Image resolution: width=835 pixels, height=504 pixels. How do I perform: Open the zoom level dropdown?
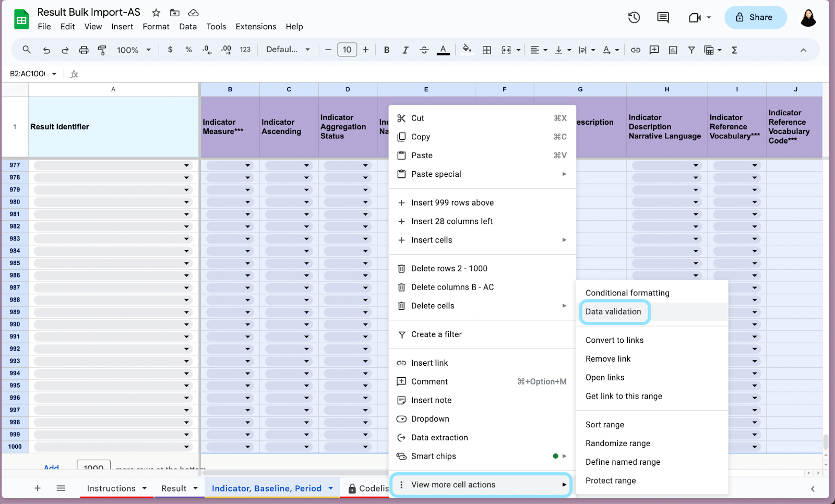(x=133, y=50)
